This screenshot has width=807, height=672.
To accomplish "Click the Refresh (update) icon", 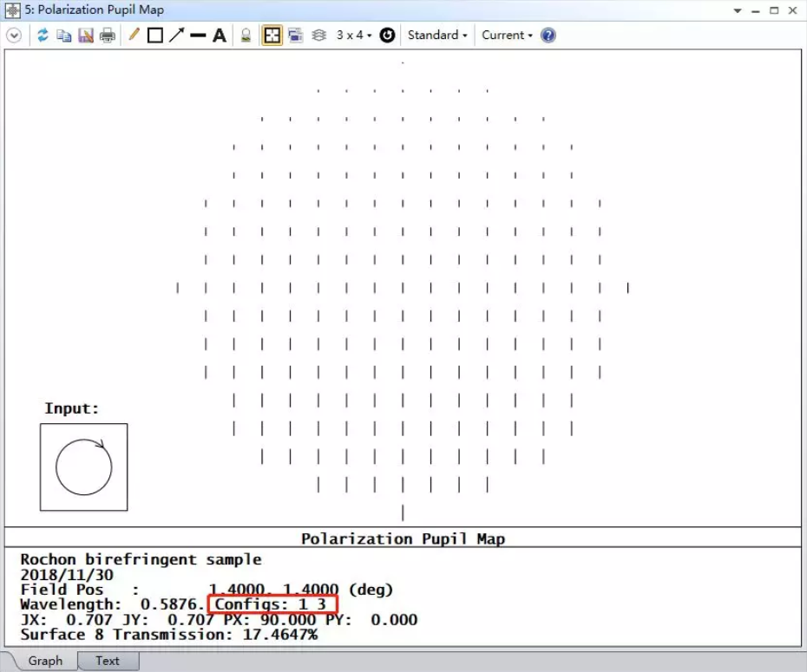I will click(x=42, y=36).
